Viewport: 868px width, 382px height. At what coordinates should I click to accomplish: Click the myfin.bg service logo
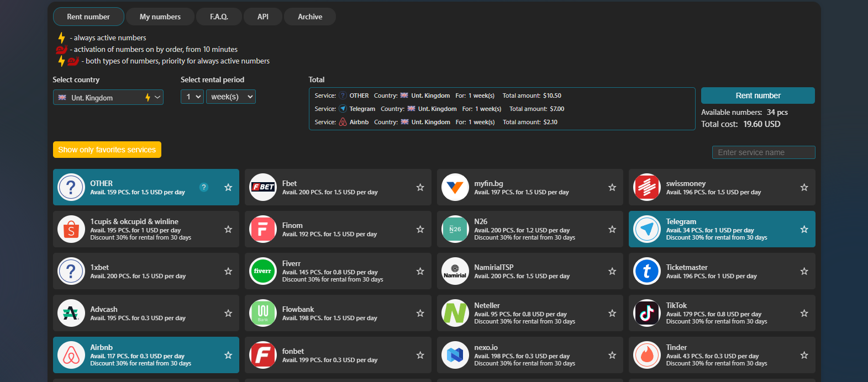tap(455, 187)
